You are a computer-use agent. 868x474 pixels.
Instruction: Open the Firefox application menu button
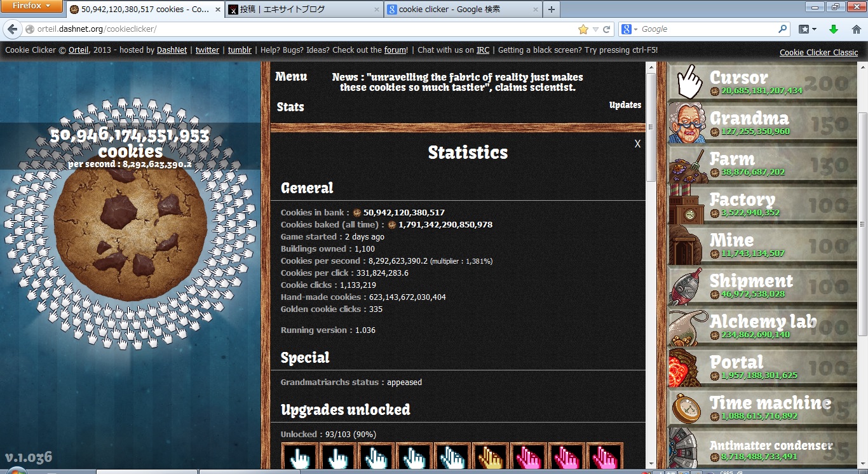click(32, 6)
